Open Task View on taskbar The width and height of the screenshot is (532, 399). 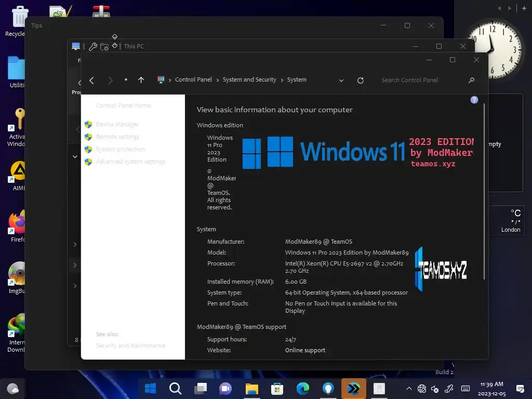coord(201,389)
